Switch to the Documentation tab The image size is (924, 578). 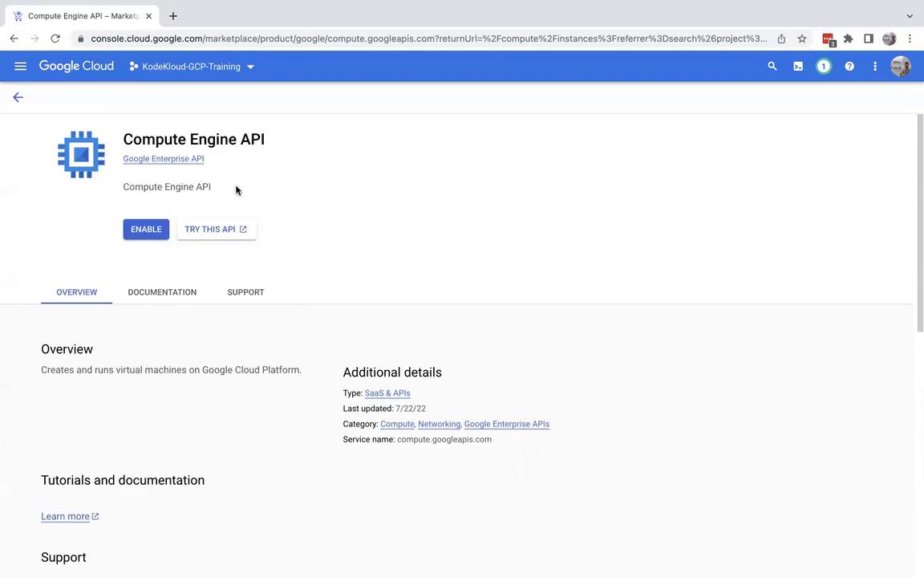pyautogui.click(x=162, y=292)
